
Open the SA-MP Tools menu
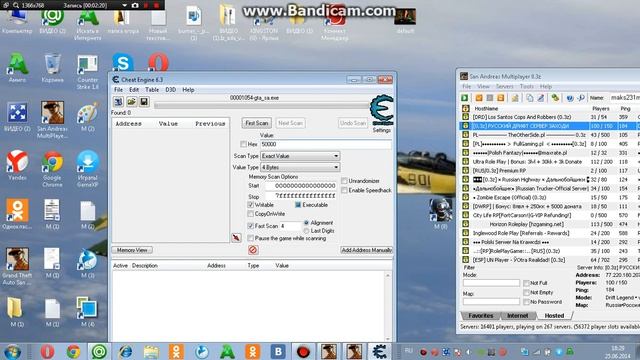(x=527, y=87)
